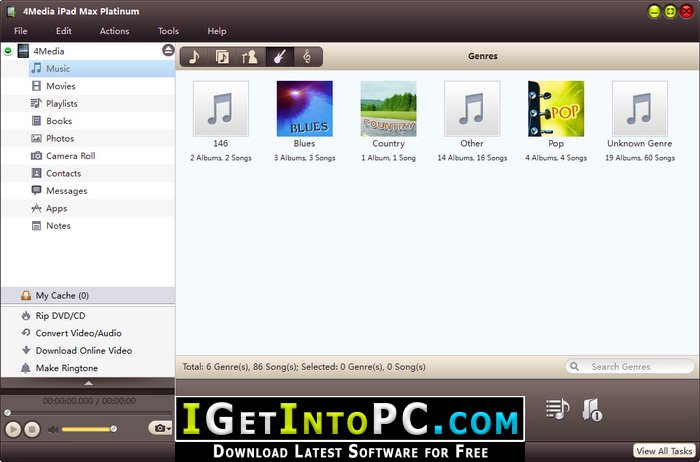Eject the 4Media device

(168, 50)
